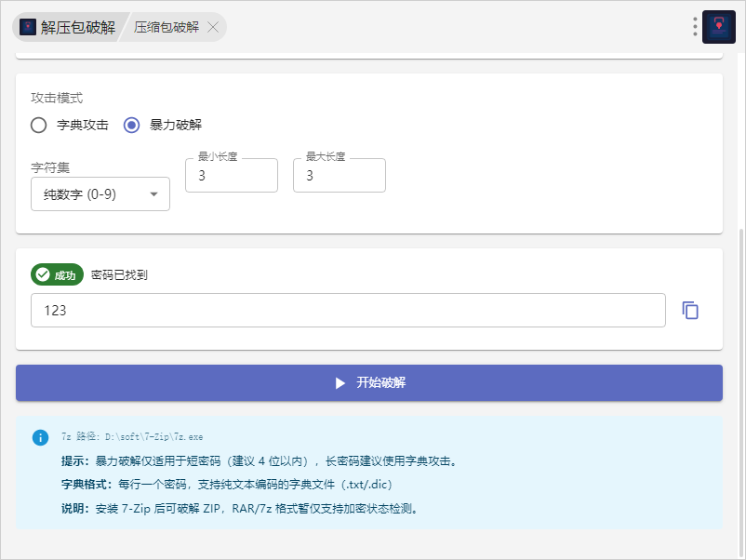Close the 压缩包破解 tab
This screenshot has height=560, width=746.
click(x=213, y=27)
